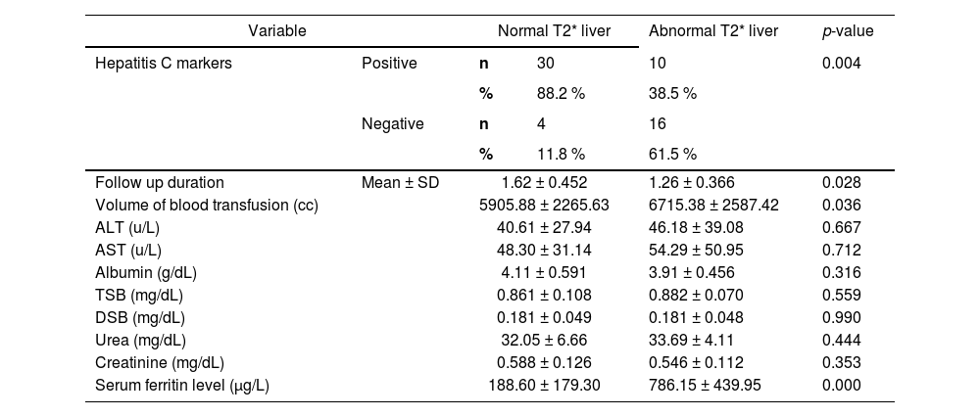Click the TSB (mg/dL) row label
The width and height of the screenshot is (980, 417).
point(139,295)
